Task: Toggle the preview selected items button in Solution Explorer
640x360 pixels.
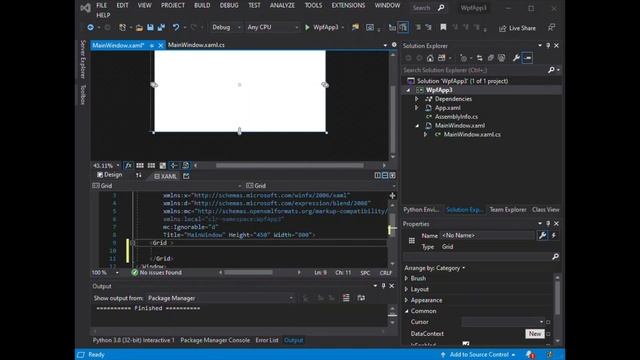Action: tap(527, 58)
